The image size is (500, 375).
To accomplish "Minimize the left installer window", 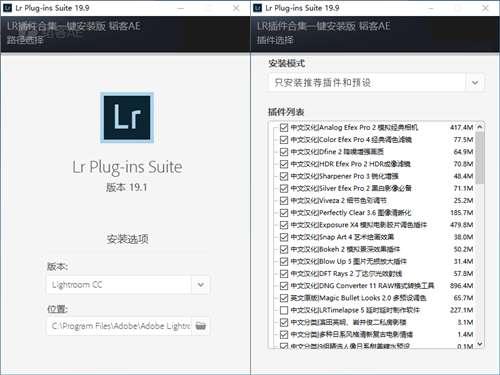I will coord(180,8).
